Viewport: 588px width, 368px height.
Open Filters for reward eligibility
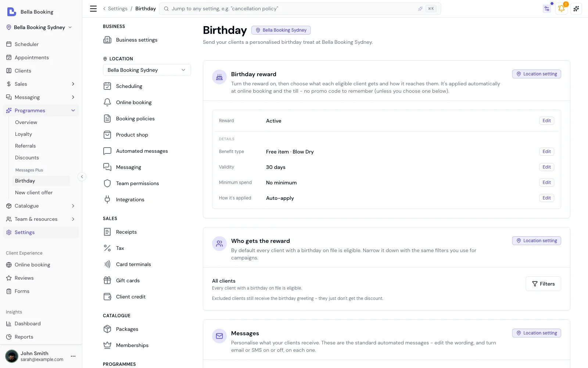[x=543, y=284]
